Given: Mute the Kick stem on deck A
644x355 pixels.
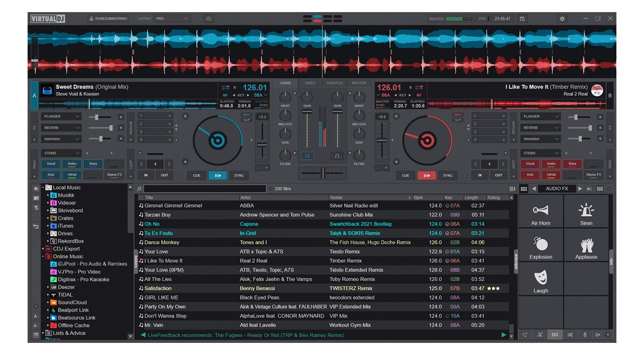Looking at the screenshot, I should pos(51,175).
